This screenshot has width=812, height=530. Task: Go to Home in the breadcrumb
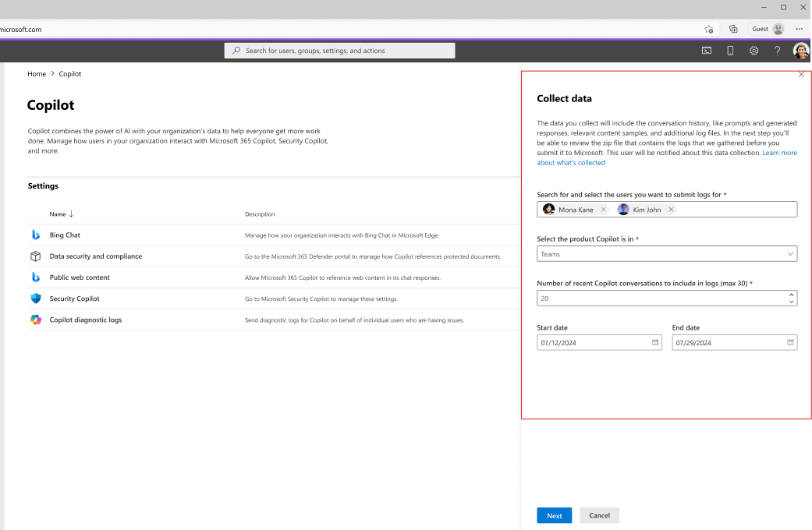pos(37,74)
